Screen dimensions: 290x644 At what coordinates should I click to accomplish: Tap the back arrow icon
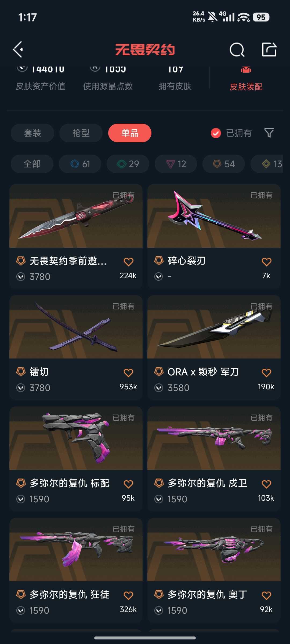click(x=18, y=50)
